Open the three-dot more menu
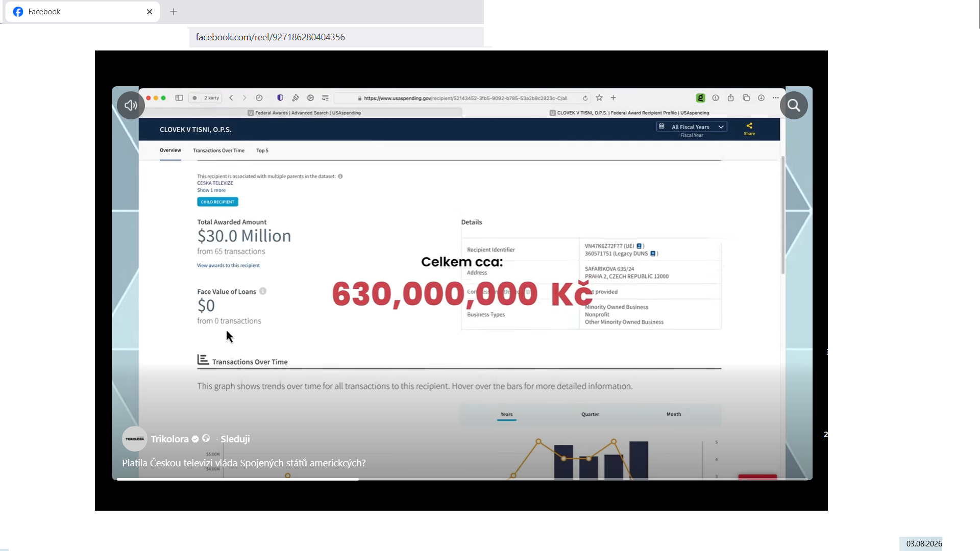980x551 pixels. point(776,98)
